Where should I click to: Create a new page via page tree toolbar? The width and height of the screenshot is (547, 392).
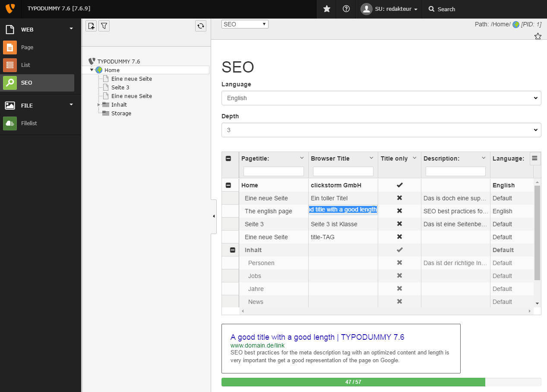click(x=91, y=26)
